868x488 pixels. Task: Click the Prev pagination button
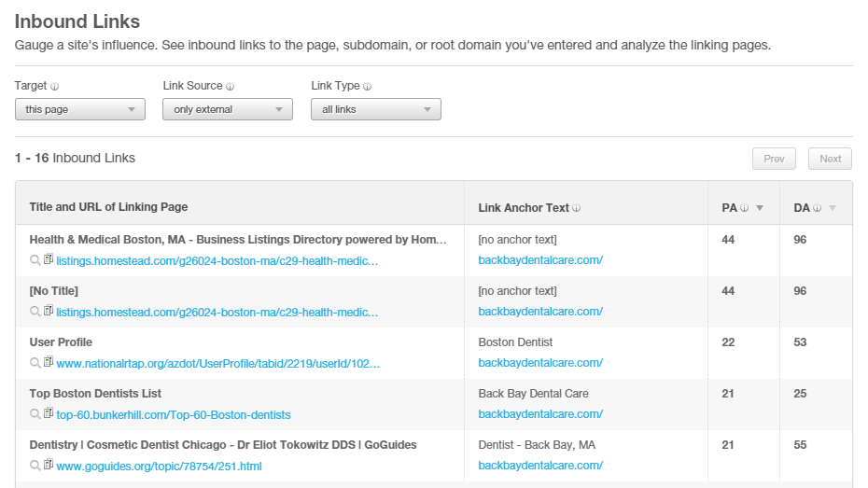(x=774, y=159)
